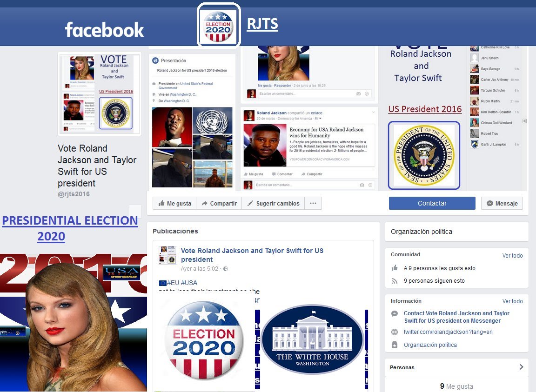Click the Messenger icon in Información
This screenshot has width=536, height=392.
click(395, 313)
